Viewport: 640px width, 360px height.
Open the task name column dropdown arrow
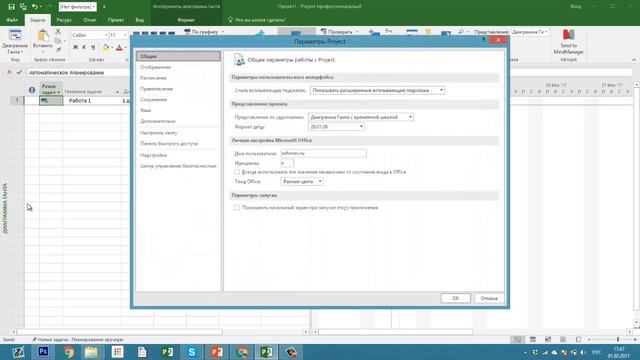coord(117,92)
